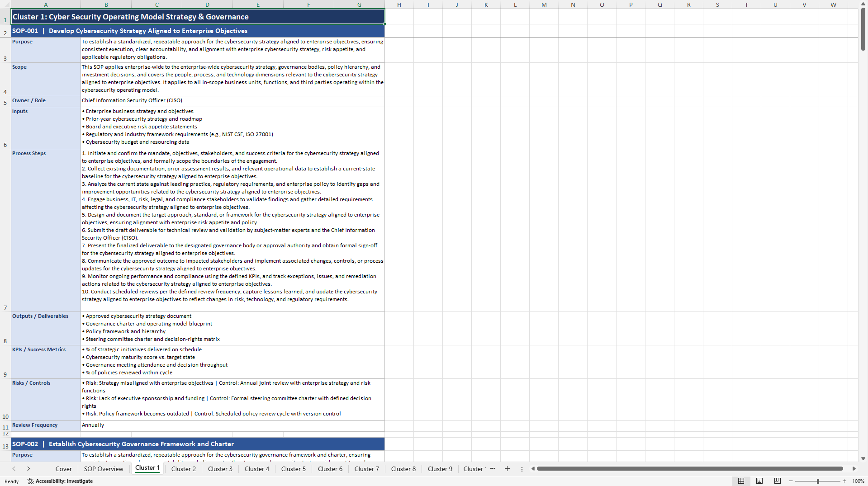The height and width of the screenshot is (486, 868).
Task: Select the Cluster 1 title cell
Action: pyautogui.click(x=198, y=17)
